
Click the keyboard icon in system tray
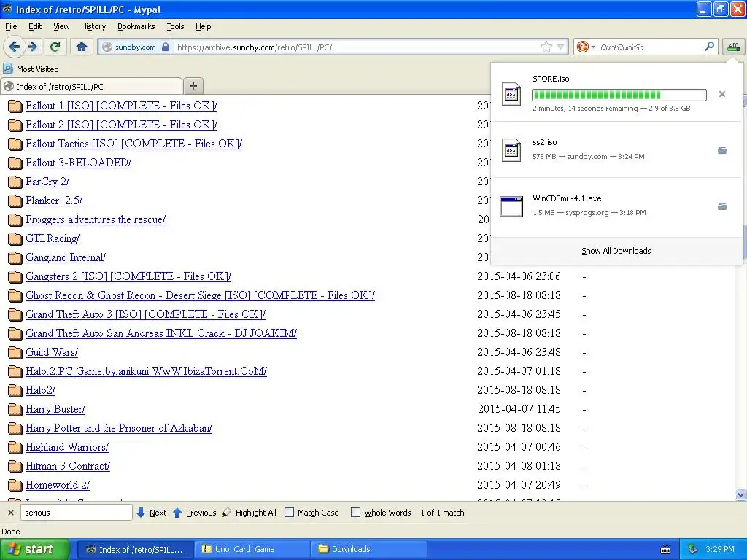[x=665, y=550]
